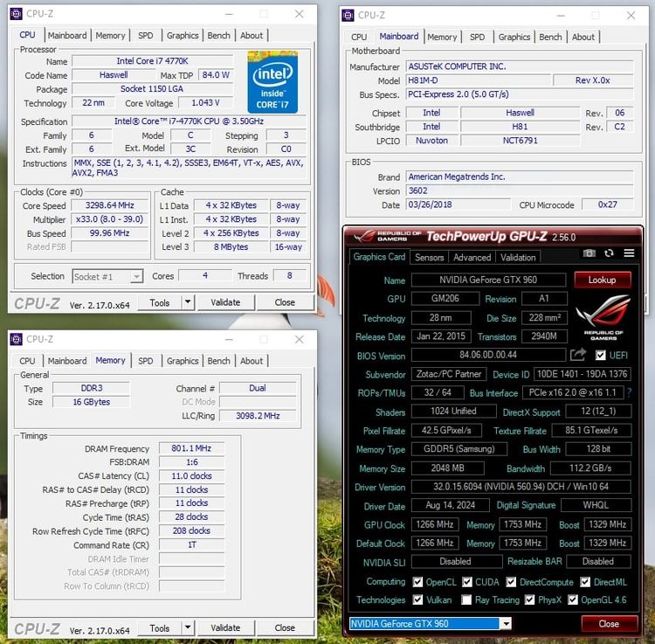The width and height of the screenshot is (655, 644).
Task: Toggle the DirectCompute checkbox
Action: click(511, 582)
